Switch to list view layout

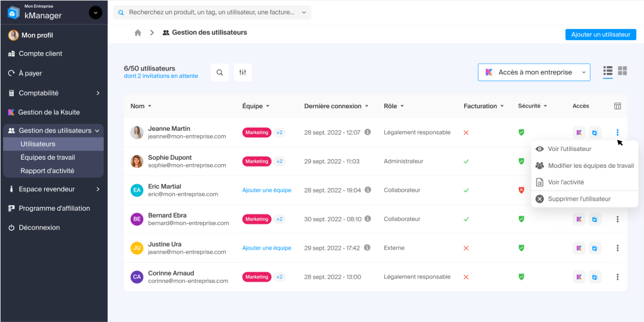(608, 71)
